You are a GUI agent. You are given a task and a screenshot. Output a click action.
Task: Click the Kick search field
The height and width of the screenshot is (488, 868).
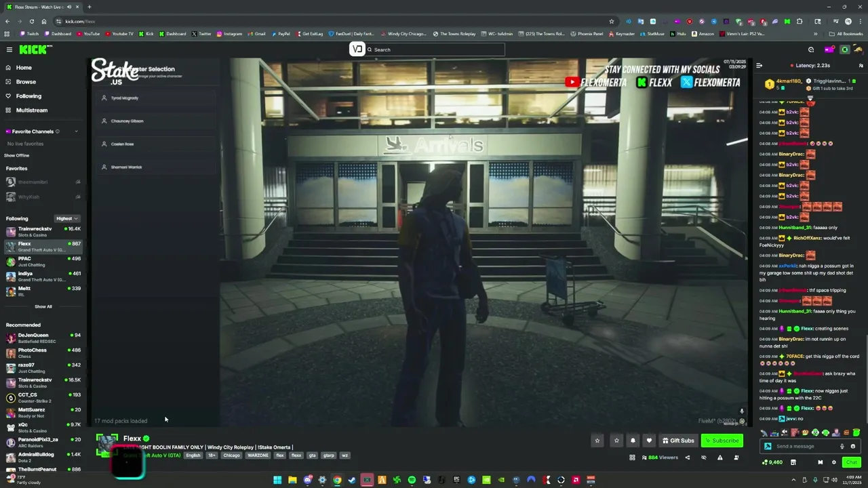435,49
